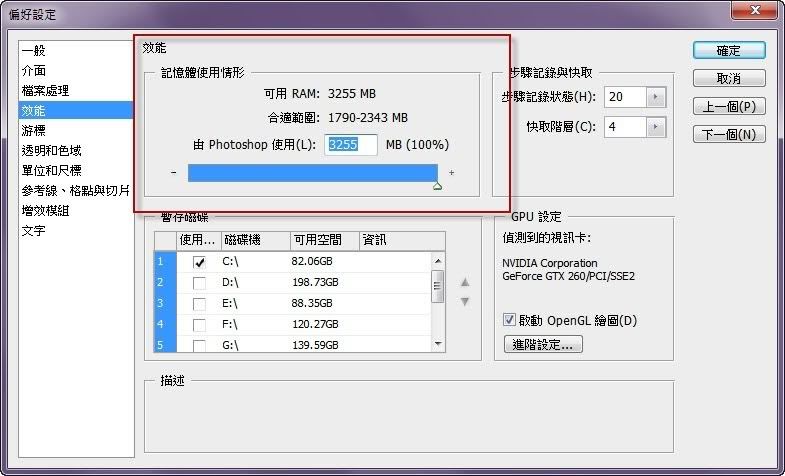The height and width of the screenshot is (476, 785).
Task: Uncheck the C:\ scratch disk checkbox
Action: coord(199,262)
